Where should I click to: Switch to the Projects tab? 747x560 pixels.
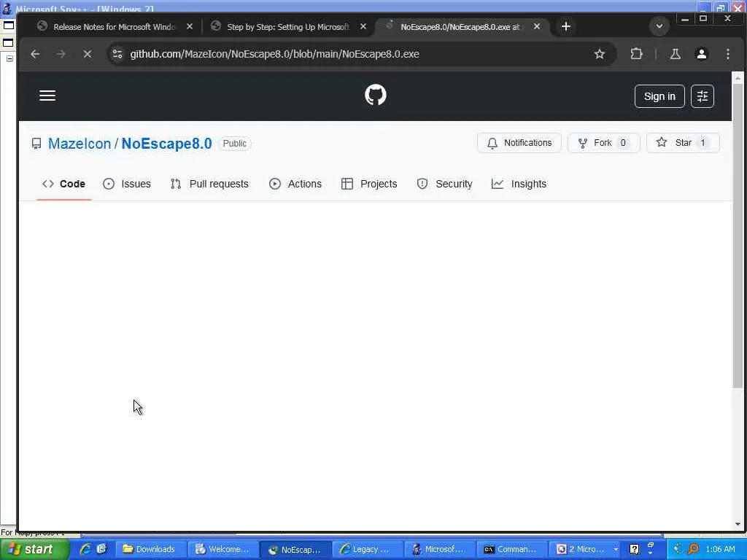(x=369, y=184)
